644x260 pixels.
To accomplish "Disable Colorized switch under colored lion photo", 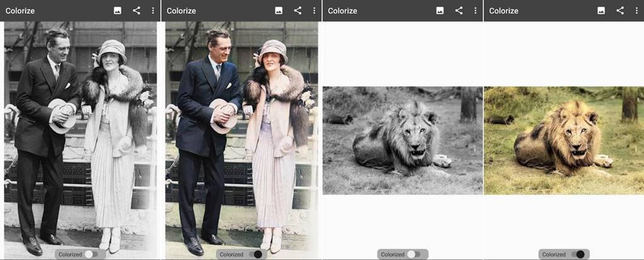I will (578, 254).
